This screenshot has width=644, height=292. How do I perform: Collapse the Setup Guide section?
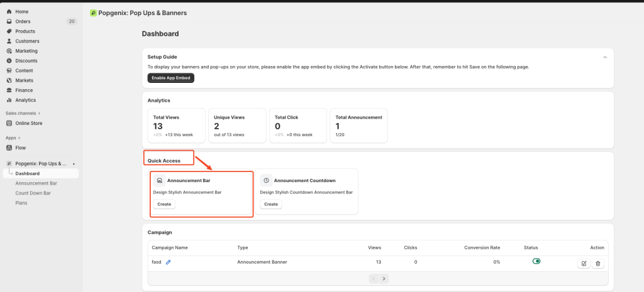(x=604, y=57)
